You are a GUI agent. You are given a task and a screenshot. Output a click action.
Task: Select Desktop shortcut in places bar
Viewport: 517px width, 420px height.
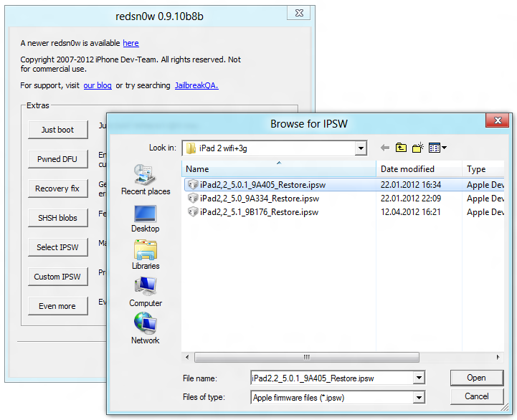(146, 218)
